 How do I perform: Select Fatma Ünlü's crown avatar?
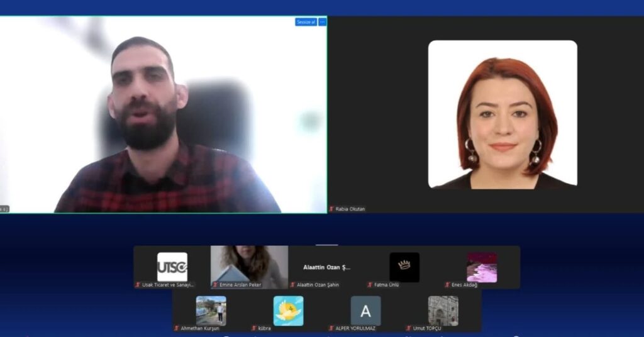404,267
